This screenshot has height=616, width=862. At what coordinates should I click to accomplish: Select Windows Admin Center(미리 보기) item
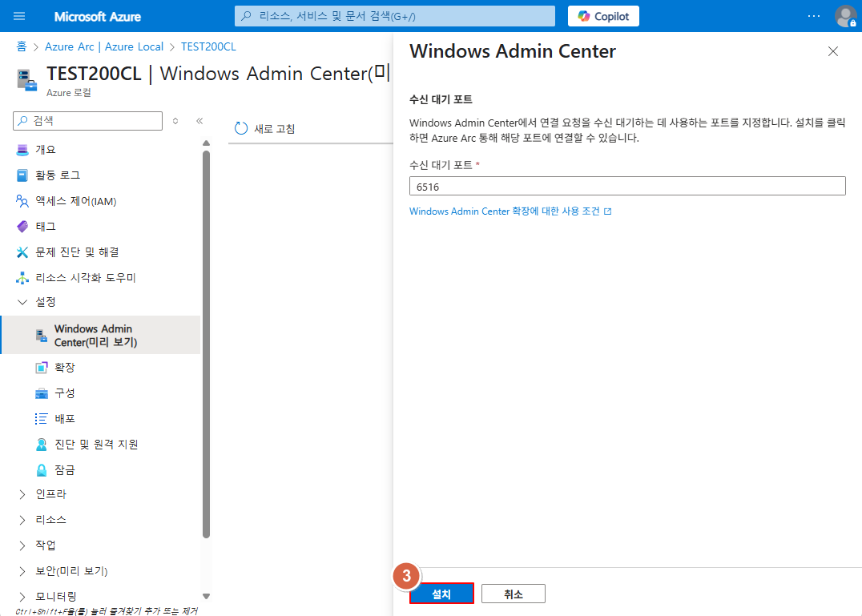102,335
